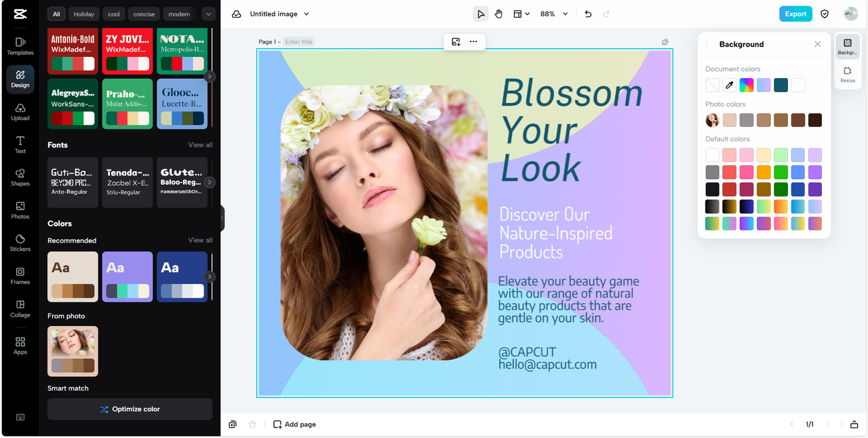Click the duplicate page icon above canvas
Image resolution: width=868 pixels, height=438 pixels.
(x=665, y=42)
